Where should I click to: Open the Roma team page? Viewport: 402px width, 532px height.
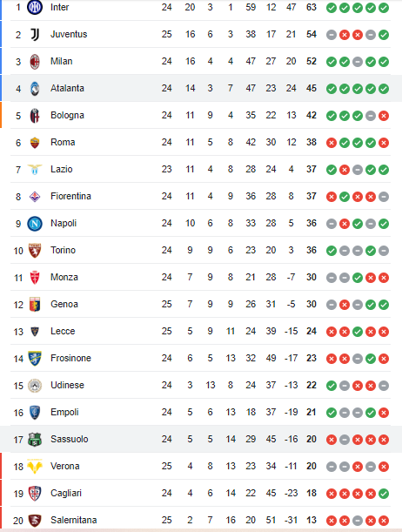[x=63, y=142]
